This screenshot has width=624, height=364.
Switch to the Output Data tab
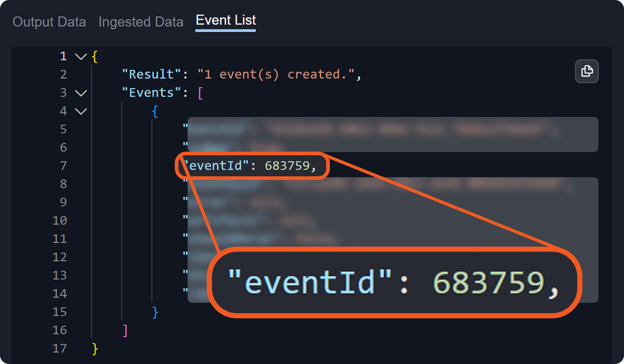pos(49,22)
